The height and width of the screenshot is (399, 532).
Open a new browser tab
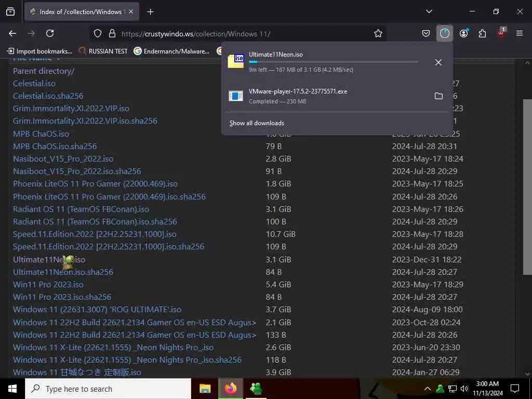click(150, 12)
